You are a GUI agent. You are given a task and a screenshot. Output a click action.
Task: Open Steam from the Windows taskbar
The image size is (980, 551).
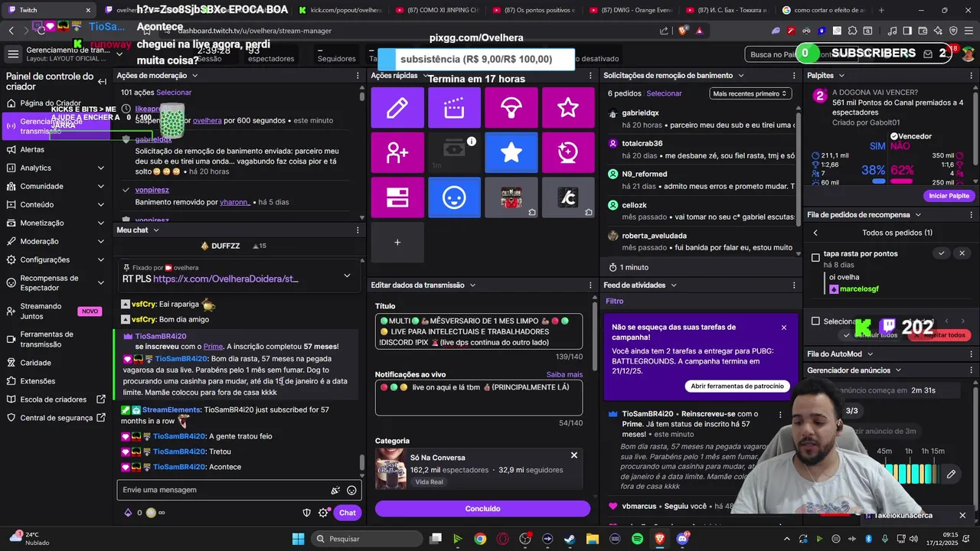tap(570, 539)
